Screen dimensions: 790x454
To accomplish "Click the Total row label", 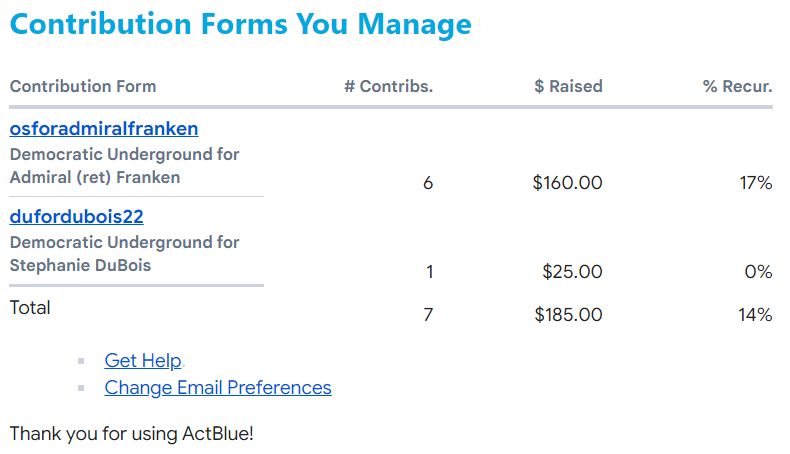I will 30,308.
